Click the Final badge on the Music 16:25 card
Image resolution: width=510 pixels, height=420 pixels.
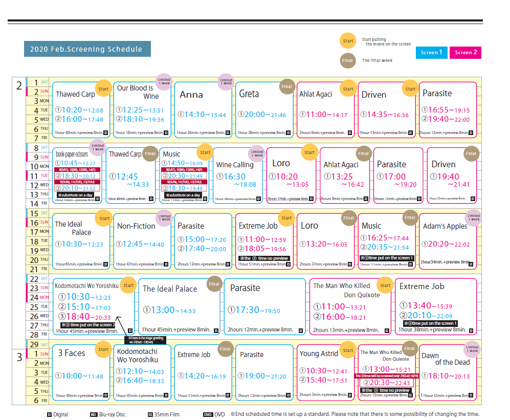[x=410, y=217]
